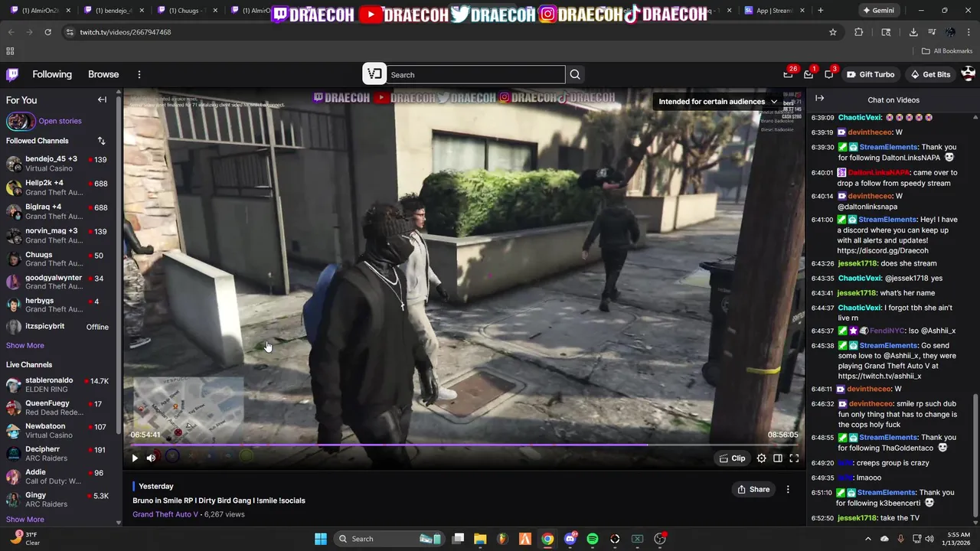This screenshot has height=551, width=980.
Task: Select goodgyalwynter followed channel
Action: click(x=60, y=282)
